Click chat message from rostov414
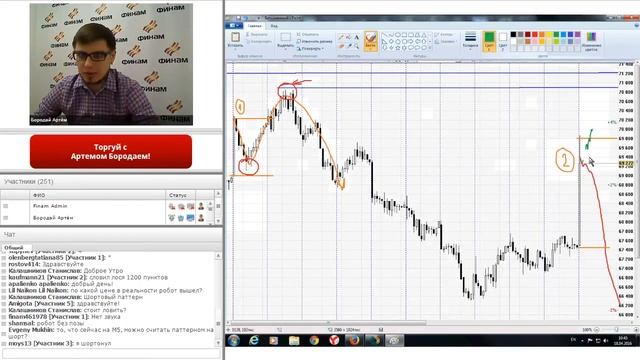Image resolution: width=640 pixels, height=360 pixels. (x=46, y=264)
